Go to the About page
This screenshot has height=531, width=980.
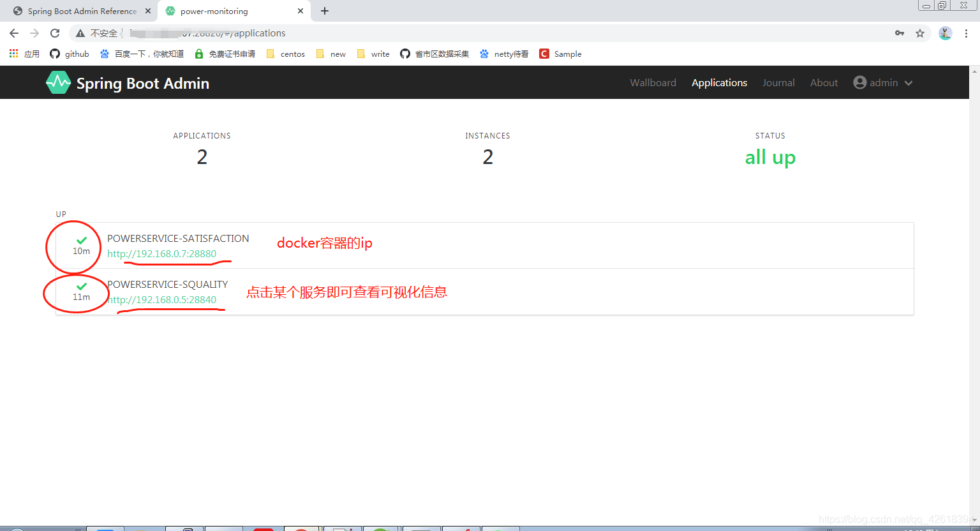click(x=824, y=82)
